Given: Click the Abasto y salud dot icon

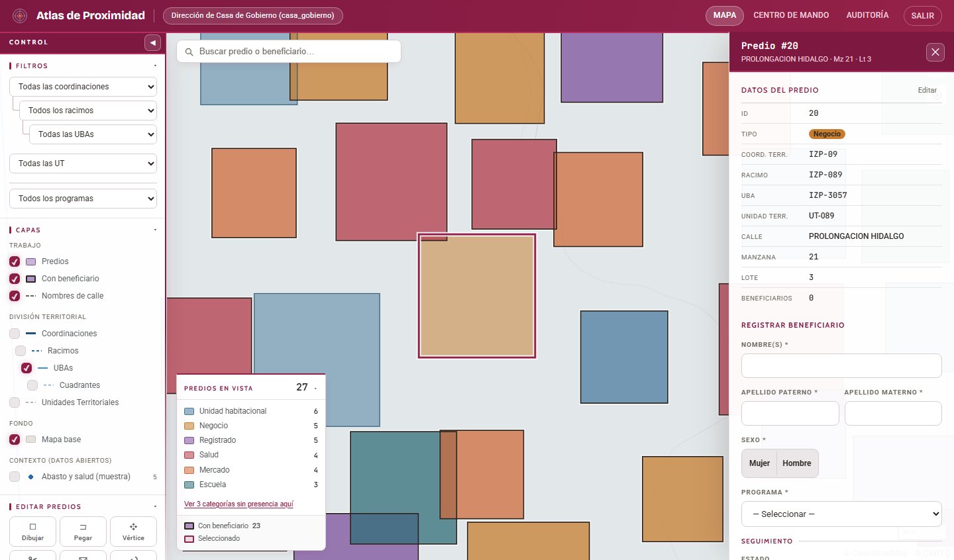Looking at the screenshot, I should 31,477.
